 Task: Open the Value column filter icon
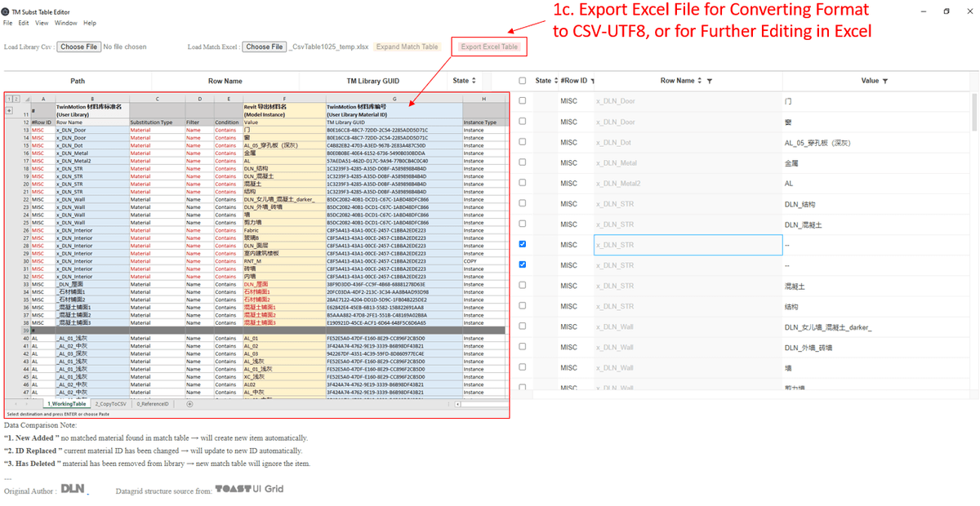[x=885, y=82]
